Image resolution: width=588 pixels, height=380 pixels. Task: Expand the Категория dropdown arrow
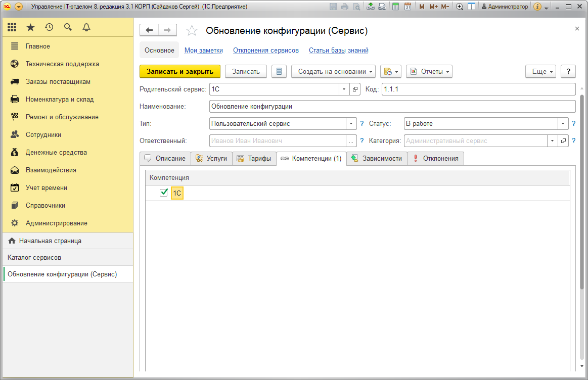[x=552, y=141]
